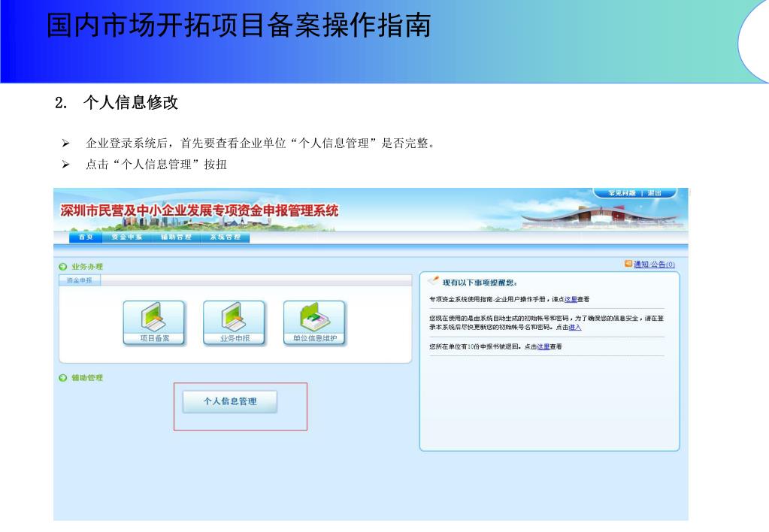Click the green arrow beside 业务办理

pos(63,267)
